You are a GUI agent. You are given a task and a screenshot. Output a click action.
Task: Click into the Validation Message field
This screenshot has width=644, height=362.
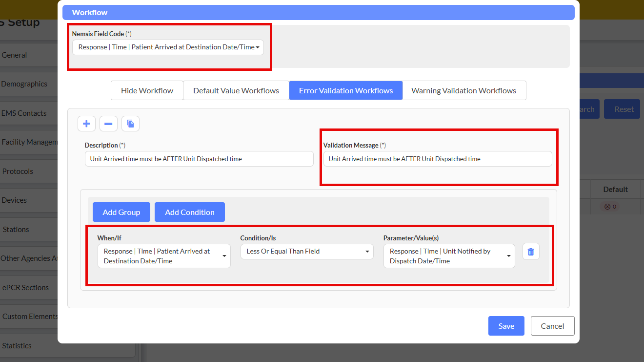click(438, 159)
